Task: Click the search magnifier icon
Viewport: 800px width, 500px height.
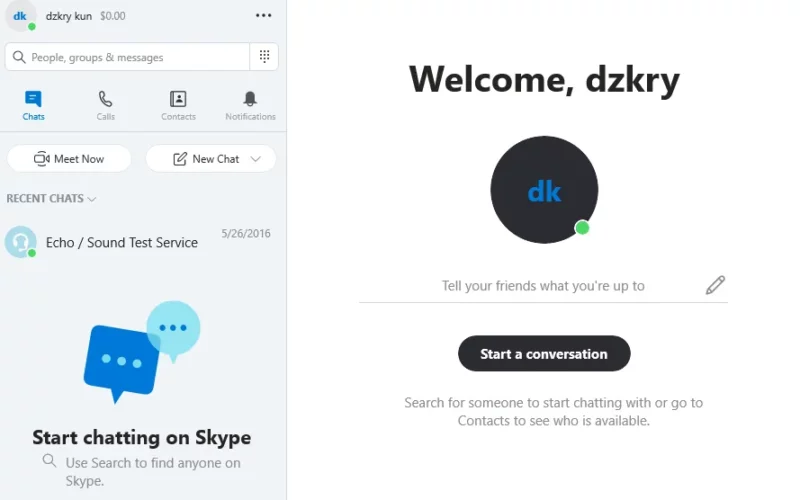Action: tap(19, 57)
